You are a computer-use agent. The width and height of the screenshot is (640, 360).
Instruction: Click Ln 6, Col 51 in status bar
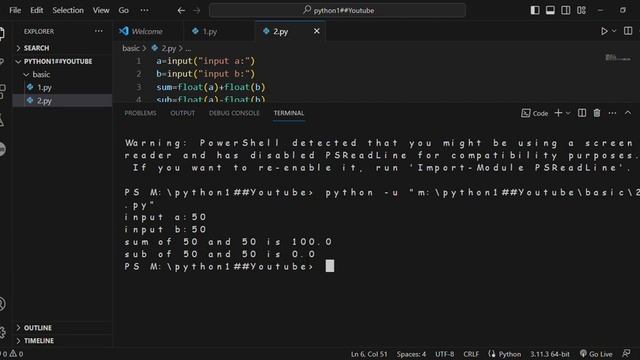click(x=369, y=354)
